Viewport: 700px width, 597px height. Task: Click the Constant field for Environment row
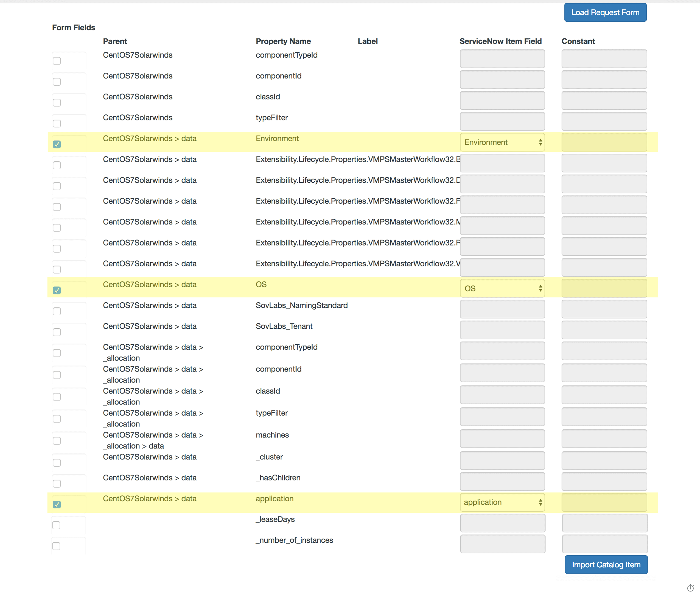pyautogui.click(x=604, y=142)
